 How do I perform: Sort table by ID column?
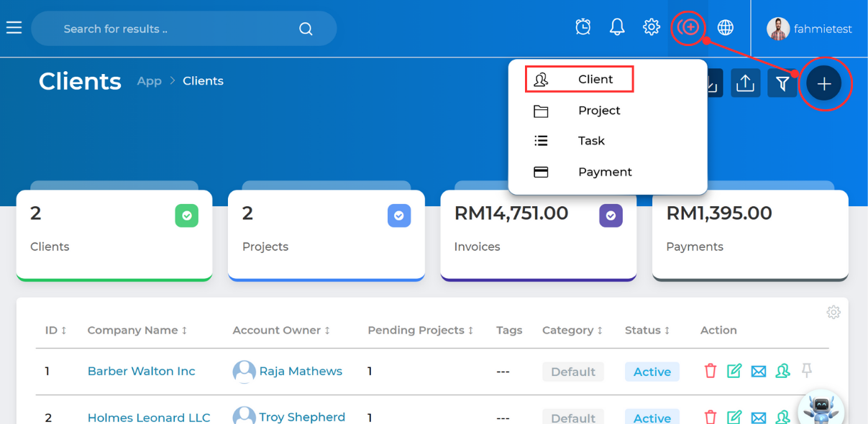pos(55,330)
